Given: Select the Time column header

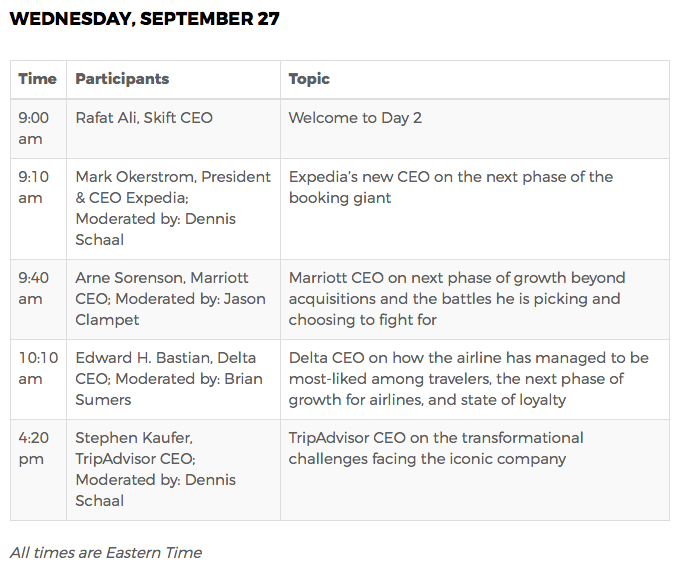Looking at the screenshot, I should 38,79.
